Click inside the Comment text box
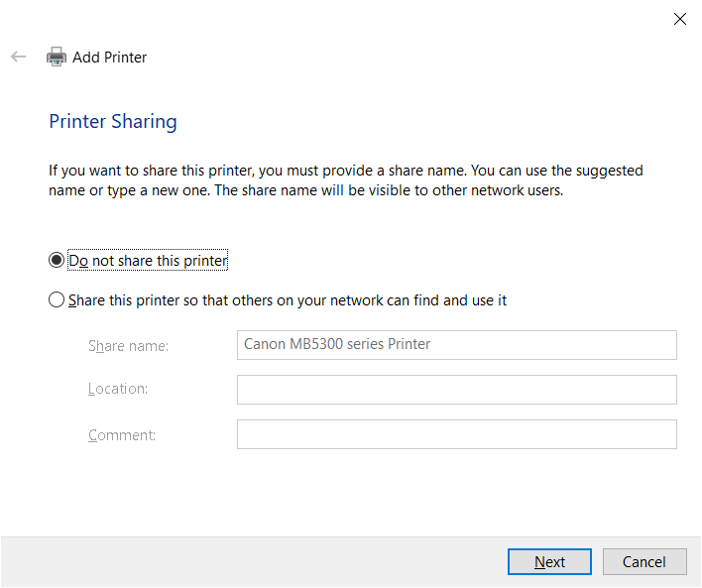Image resolution: width=702 pixels, height=588 pixels. tap(457, 434)
